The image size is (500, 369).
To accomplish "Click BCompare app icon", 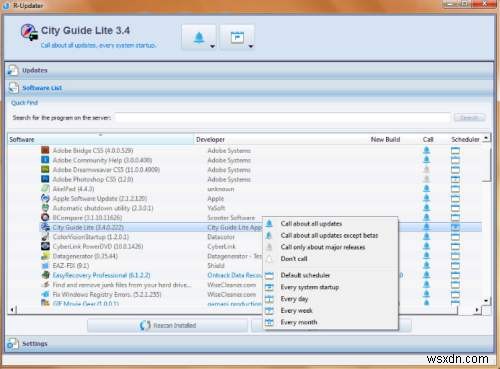I will pyautogui.click(x=45, y=217).
